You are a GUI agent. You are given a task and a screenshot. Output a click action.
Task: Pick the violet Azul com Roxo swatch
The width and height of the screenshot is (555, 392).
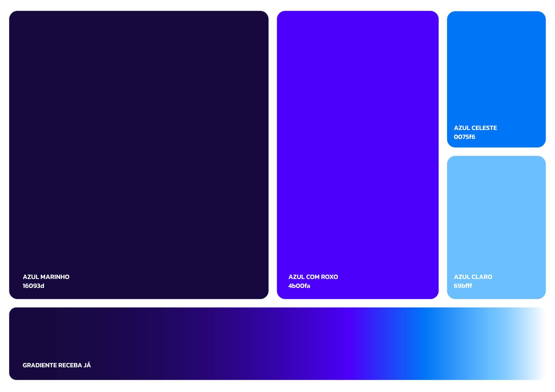[x=357, y=139]
